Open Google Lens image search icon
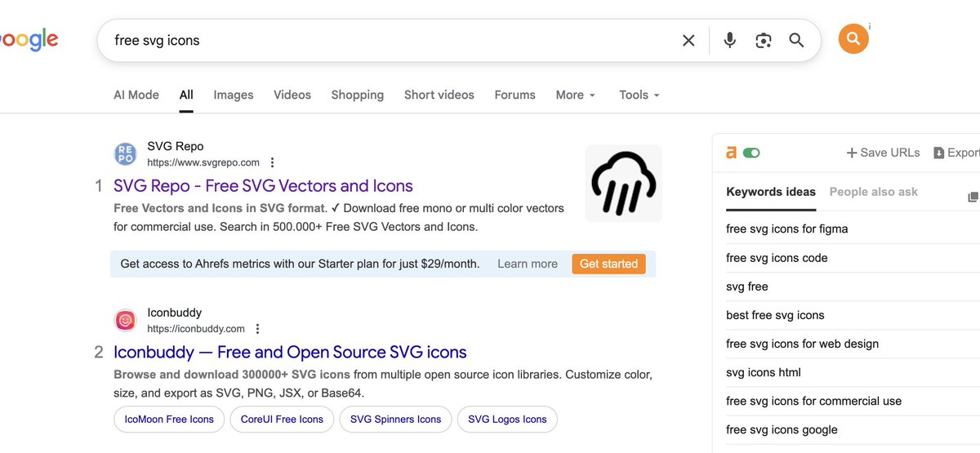The height and width of the screenshot is (453, 980). coord(764,40)
